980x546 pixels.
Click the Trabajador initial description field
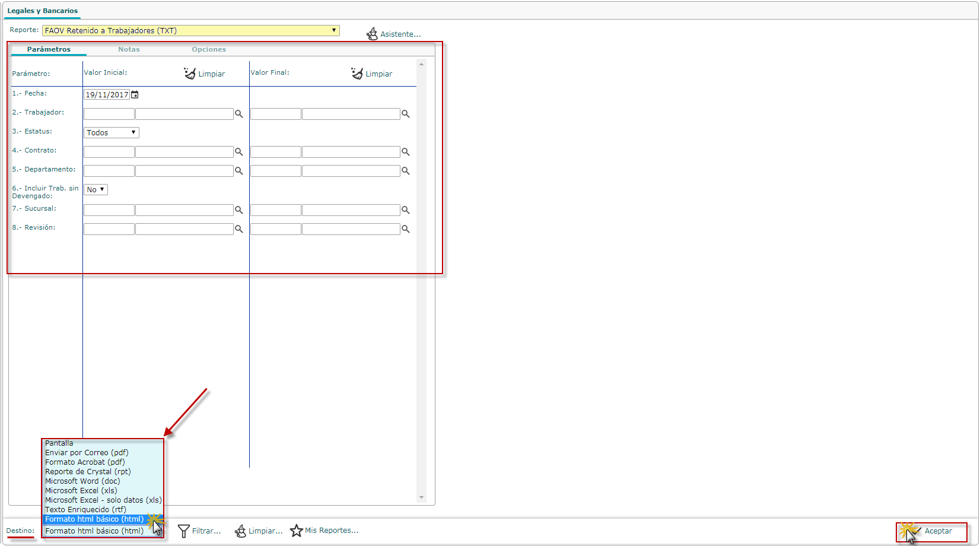184,114
